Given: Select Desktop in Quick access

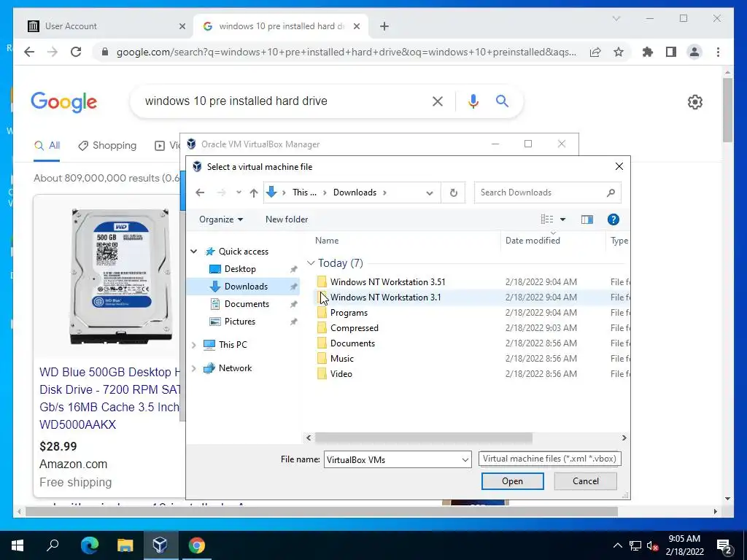Looking at the screenshot, I should 240,269.
